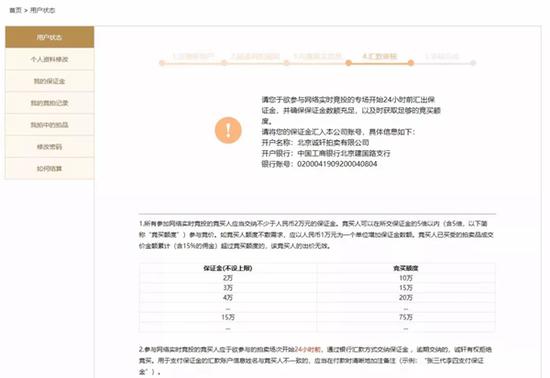550x378 pixels.
Task: Click the step 1 label in progress bar
Action: click(x=193, y=56)
